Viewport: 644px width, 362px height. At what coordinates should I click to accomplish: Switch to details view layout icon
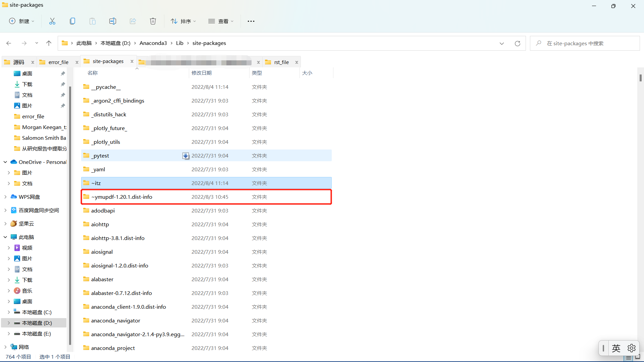coord(629,358)
